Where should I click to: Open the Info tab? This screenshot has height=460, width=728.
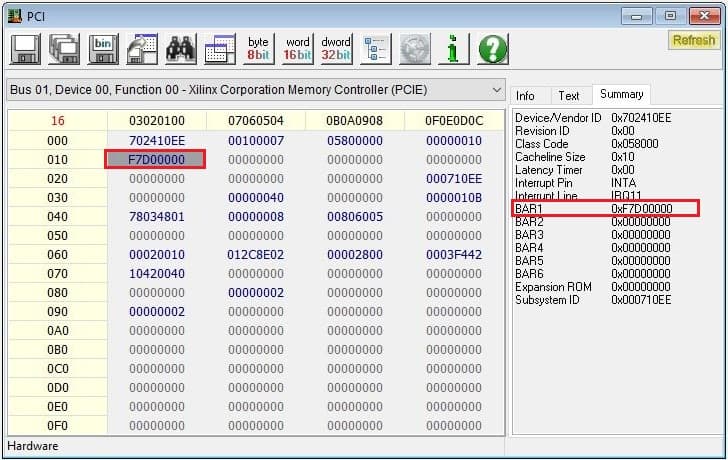[x=525, y=96]
